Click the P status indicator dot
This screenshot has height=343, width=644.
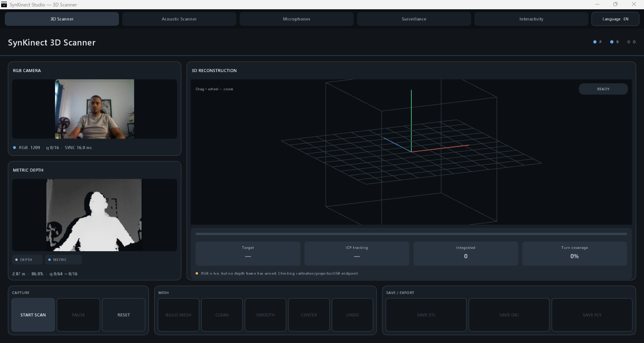(x=595, y=42)
